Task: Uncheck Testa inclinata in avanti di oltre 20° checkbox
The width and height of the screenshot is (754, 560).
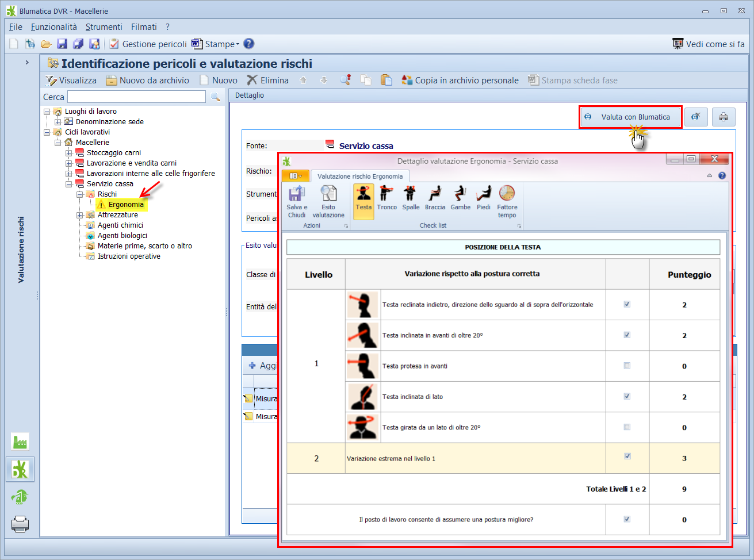Action: click(627, 335)
